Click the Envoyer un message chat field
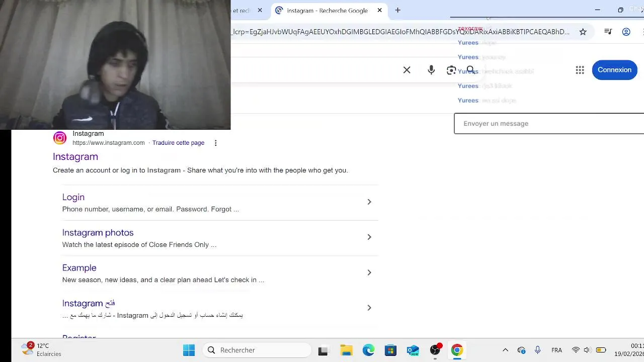Screen dimensions: 644x362 [x=549, y=123]
